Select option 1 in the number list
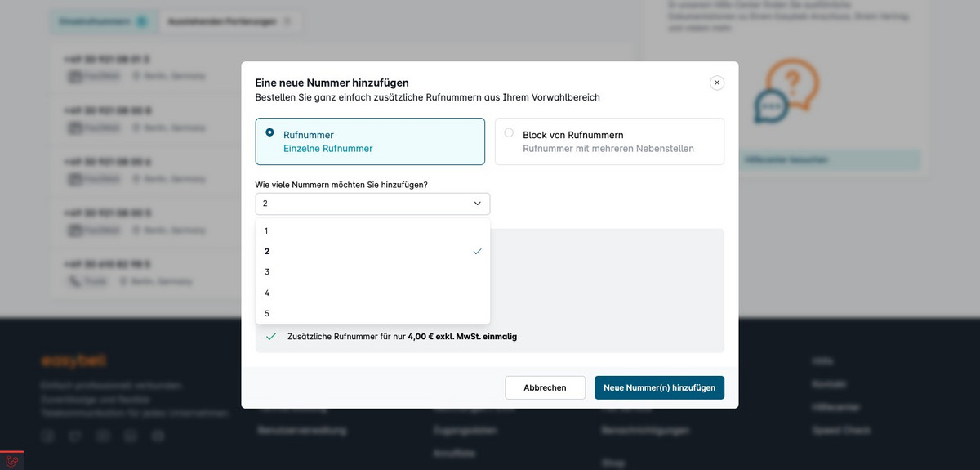 pyautogui.click(x=267, y=231)
